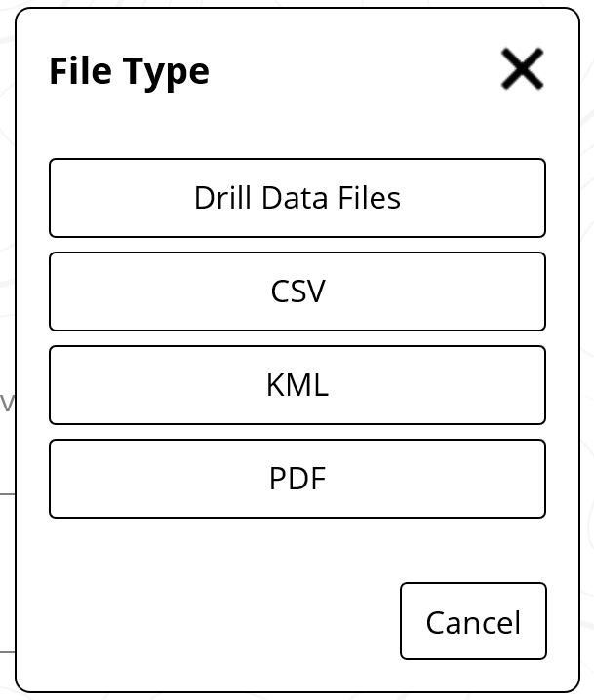Click the KML button
This screenshot has width=594, height=700.
click(297, 385)
